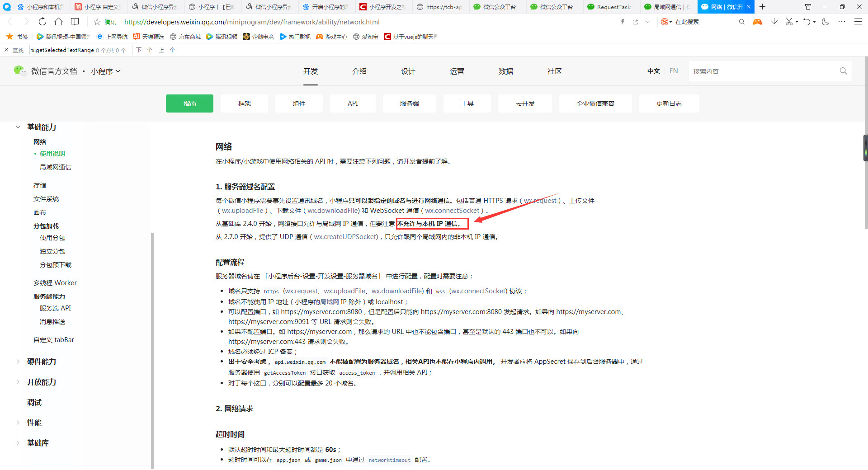This screenshot has height=470, width=868.
Task: Click the magnifier in the browser search box
Action: click(741, 22)
